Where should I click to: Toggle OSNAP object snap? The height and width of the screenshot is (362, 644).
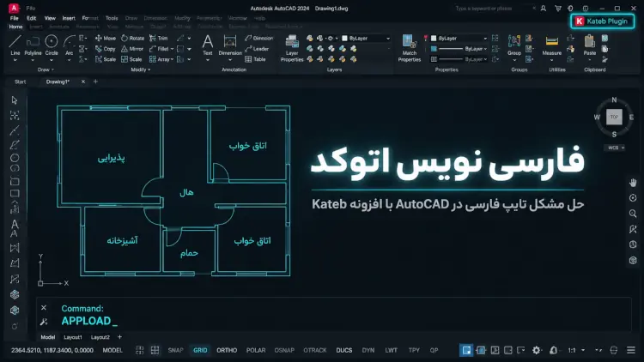(284, 350)
